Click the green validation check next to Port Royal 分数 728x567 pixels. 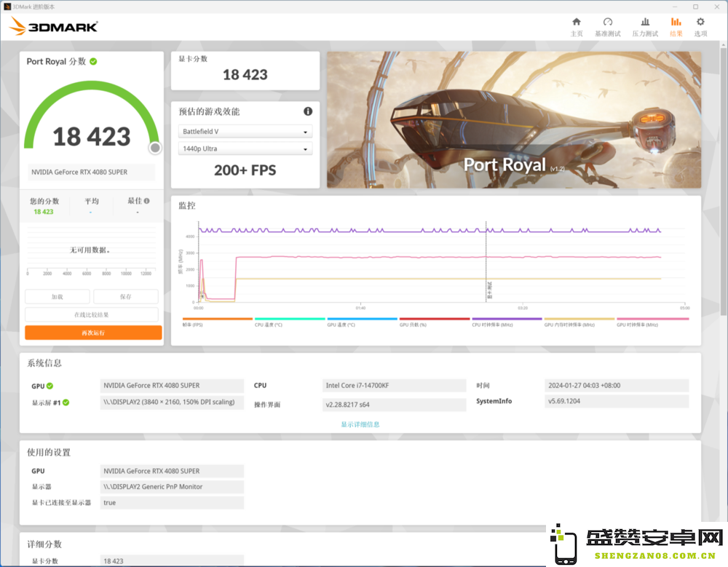93,61
